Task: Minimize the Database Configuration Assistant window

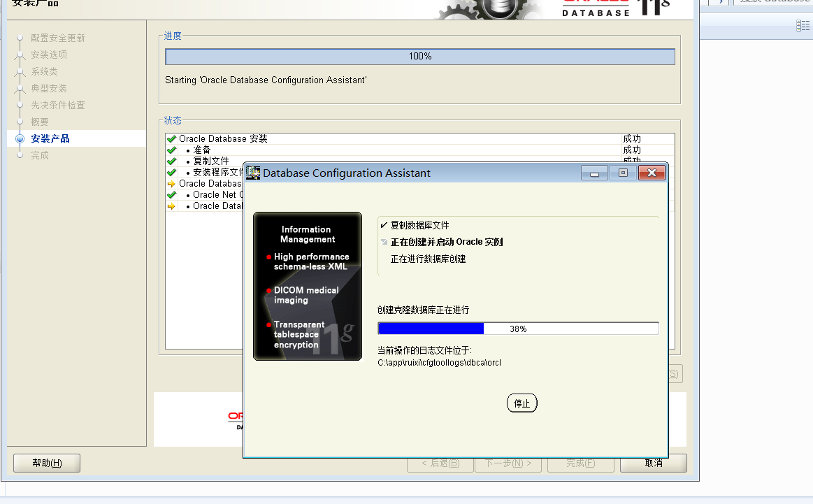Action: coord(594,173)
